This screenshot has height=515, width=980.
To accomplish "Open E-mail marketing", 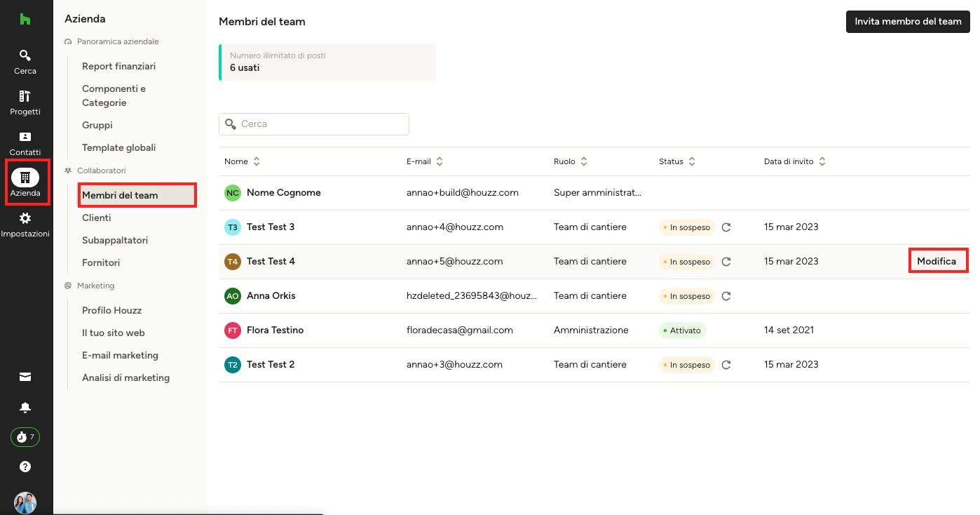I will coord(120,355).
